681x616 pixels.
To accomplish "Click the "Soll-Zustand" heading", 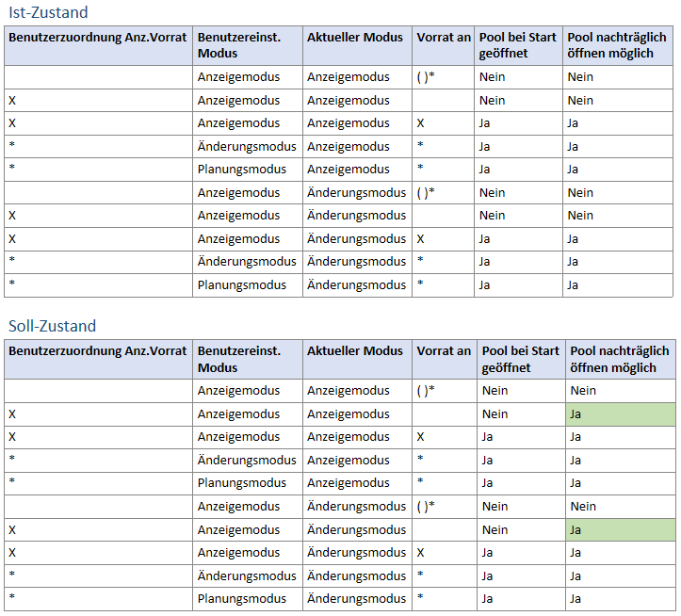I will (52, 326).
